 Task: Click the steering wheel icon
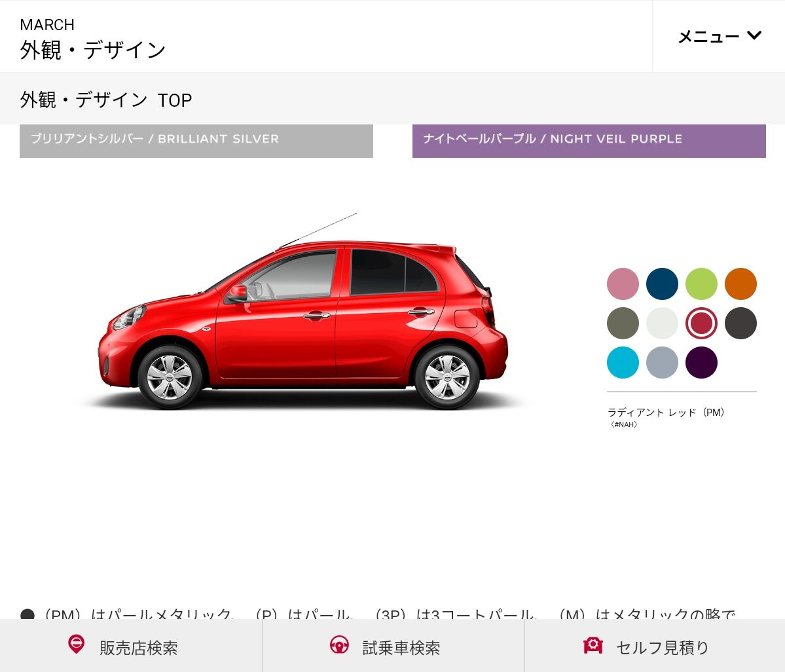[x=339, y=644]
